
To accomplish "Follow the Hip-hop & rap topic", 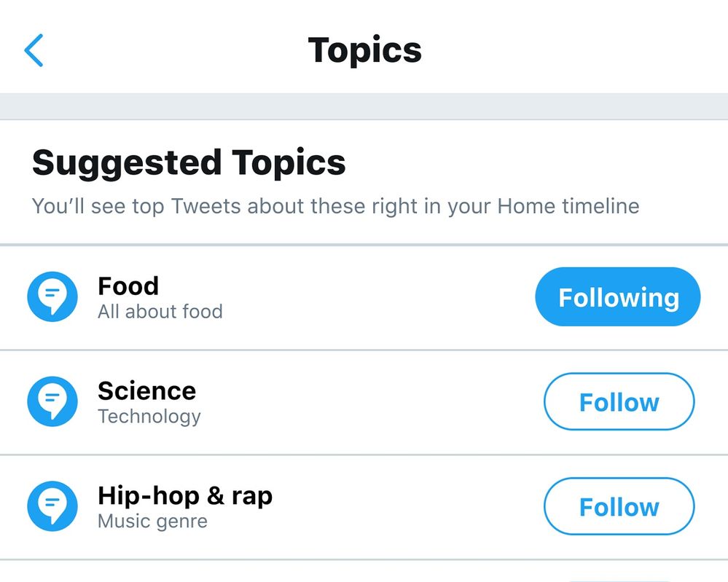I will point(619,507).
